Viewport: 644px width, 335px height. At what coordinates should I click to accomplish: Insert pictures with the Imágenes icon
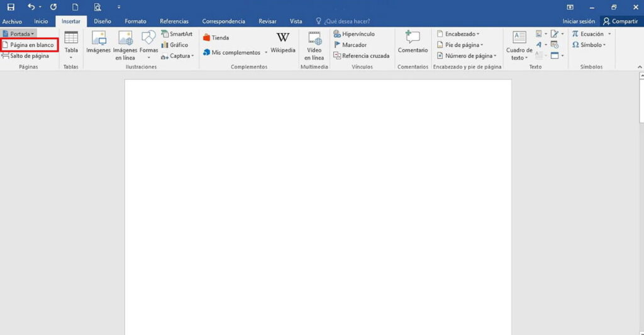click(x=99, y=43)
